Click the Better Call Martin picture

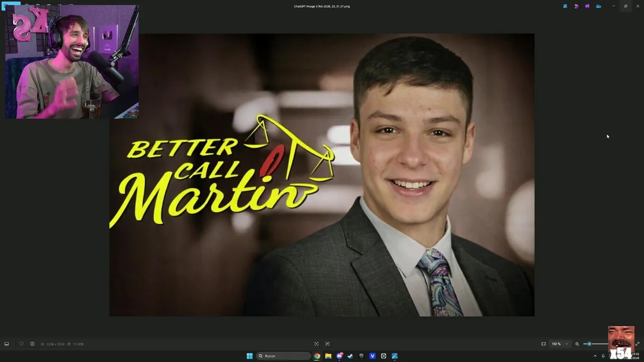pyautogui.click(x=322, y=175)
